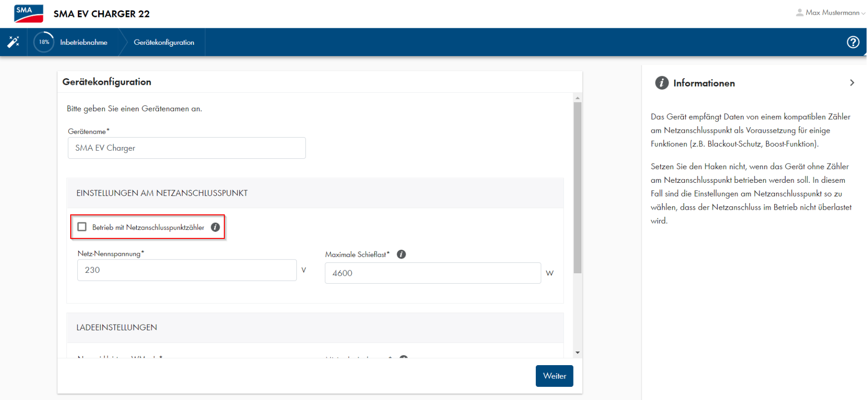868x400 pixels.
Task: Open the help question mark icon
Action: pyautogui.click(x=853, y=42)
